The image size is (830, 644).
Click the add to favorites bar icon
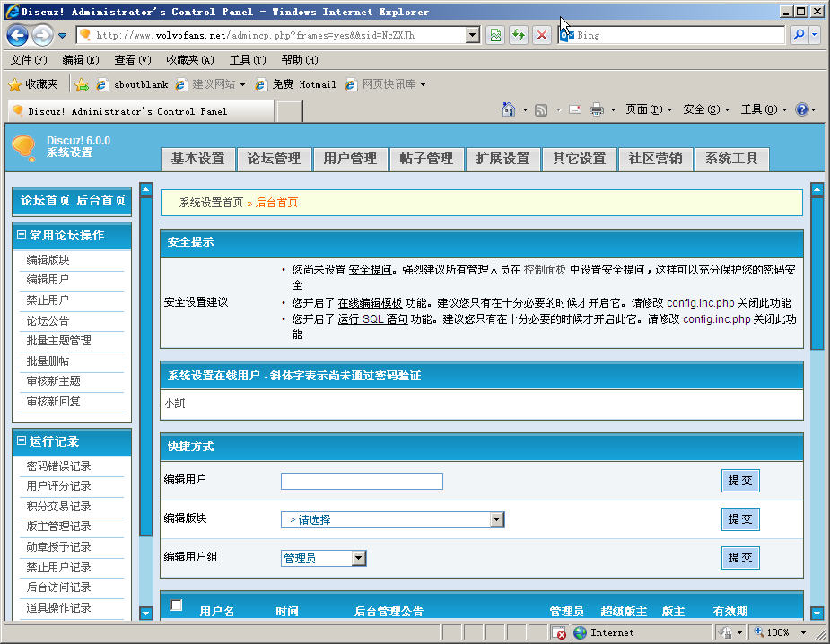click(82, 84)
